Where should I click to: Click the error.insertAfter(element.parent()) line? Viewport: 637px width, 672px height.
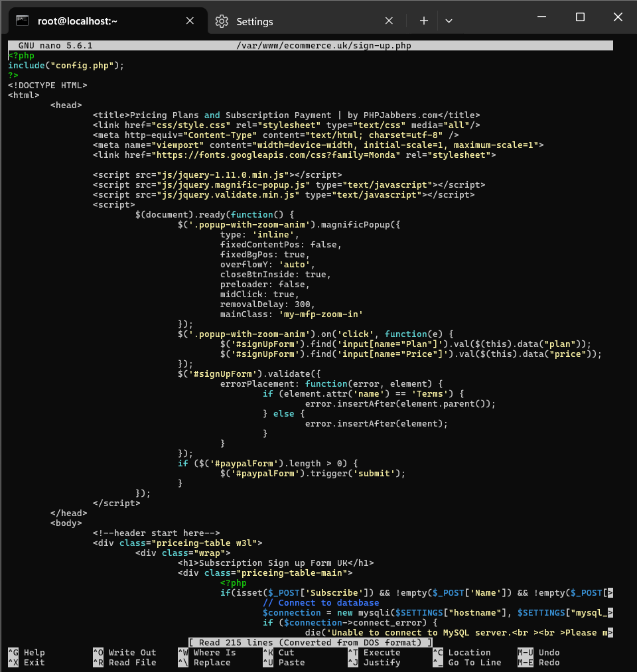tap(400, 404)
